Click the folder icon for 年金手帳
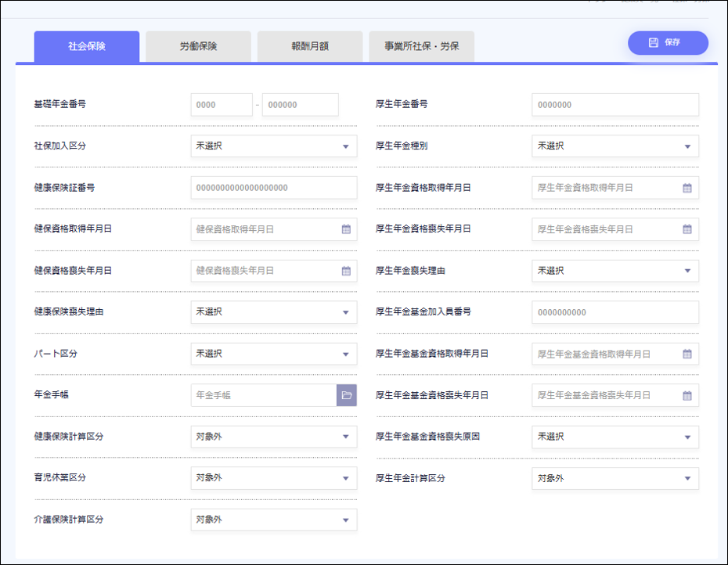Image resolution: width=728 pixels, height=565 pixels. [x=347, y=395]
